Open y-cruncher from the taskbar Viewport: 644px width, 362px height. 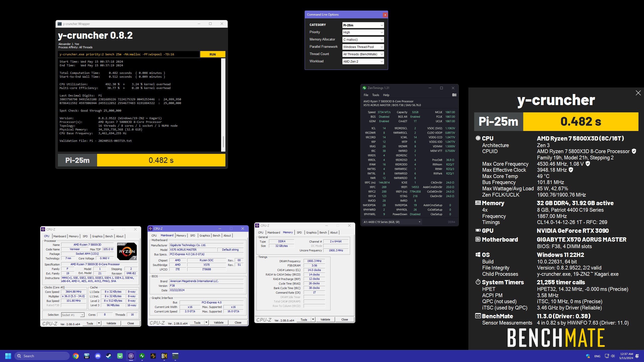pos(153,356)
